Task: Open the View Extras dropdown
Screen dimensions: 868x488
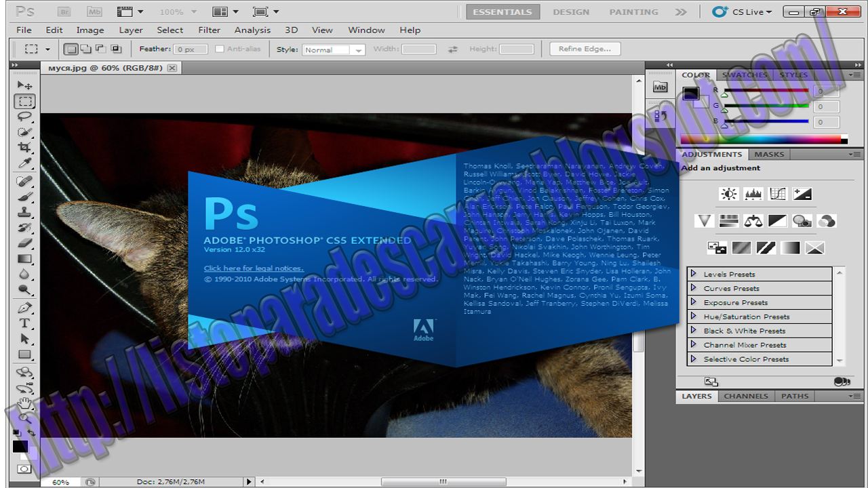Action: [x=130, y=12]
